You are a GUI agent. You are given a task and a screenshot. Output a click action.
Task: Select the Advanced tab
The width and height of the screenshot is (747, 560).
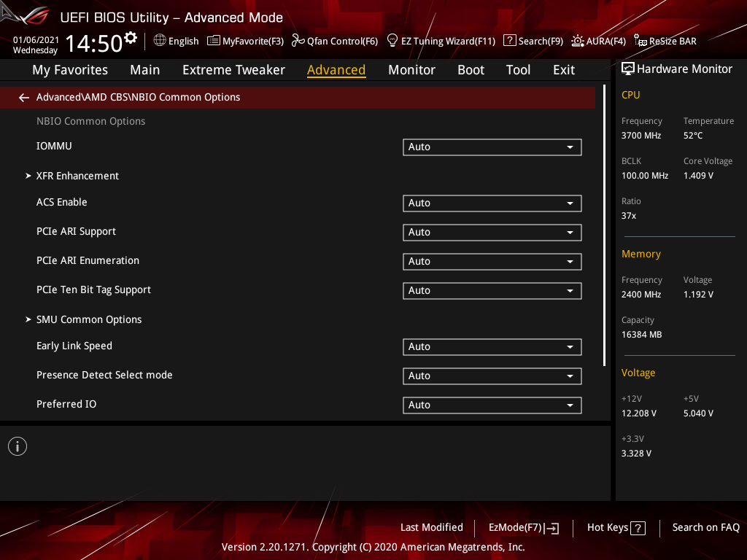pyautogui.click(x=336, y=70)
